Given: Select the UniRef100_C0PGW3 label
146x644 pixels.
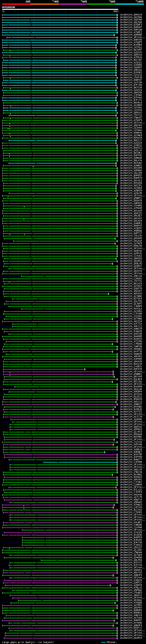Looking at the screenshot, I should [x=131, y=95].
